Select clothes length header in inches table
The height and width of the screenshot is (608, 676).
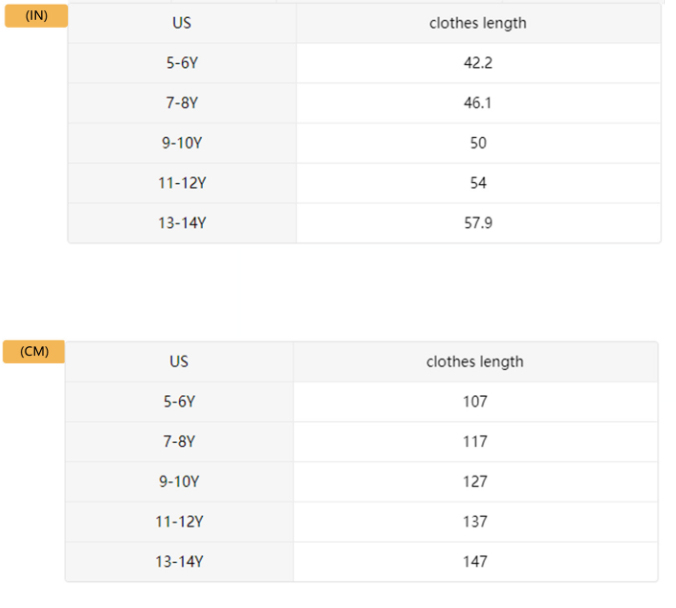pos(478,23)
